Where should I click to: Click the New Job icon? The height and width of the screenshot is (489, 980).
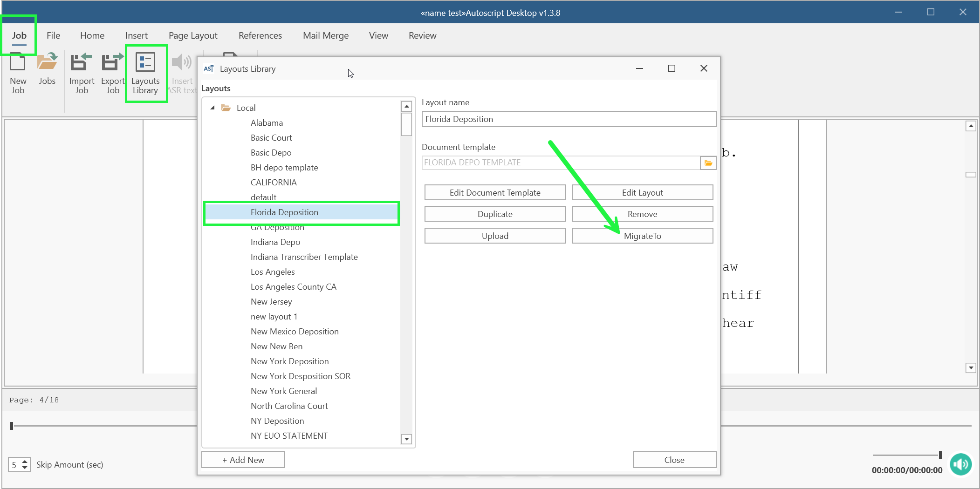pos(18,74)
